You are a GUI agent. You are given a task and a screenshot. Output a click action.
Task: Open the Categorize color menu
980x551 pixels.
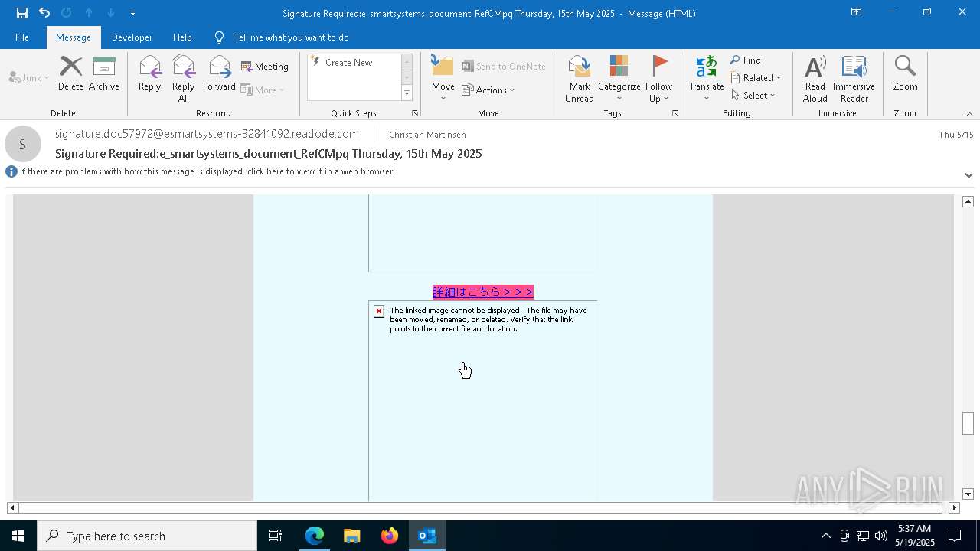tap(619, 79)
